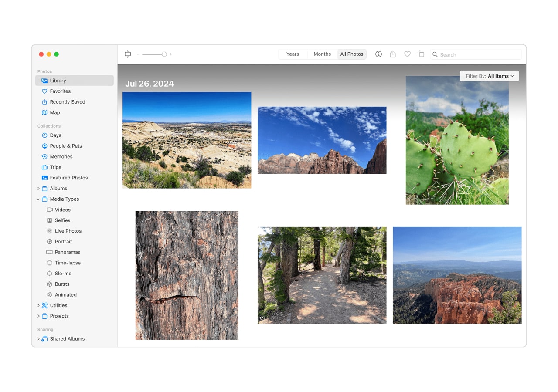The width and height of the screenshot is (558, 392).
Task: Select the heart-shaped cactus photo
Action: pos(457,140)
